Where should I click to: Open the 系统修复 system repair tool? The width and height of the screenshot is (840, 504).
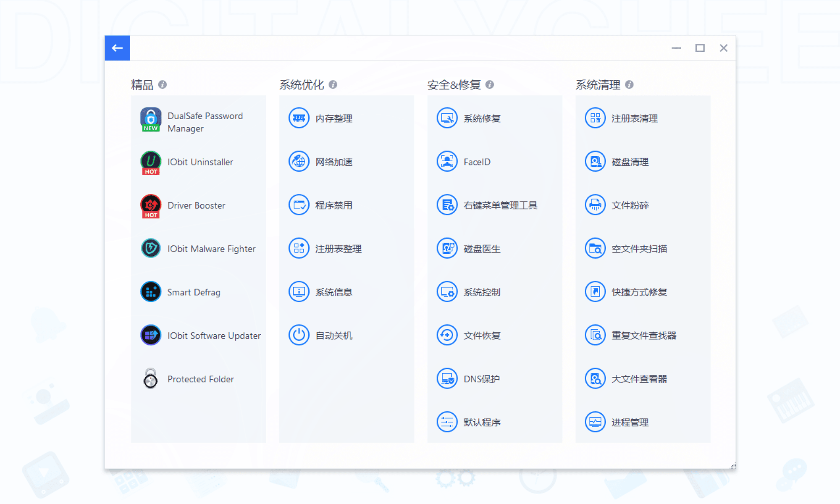tap(482, 118)
